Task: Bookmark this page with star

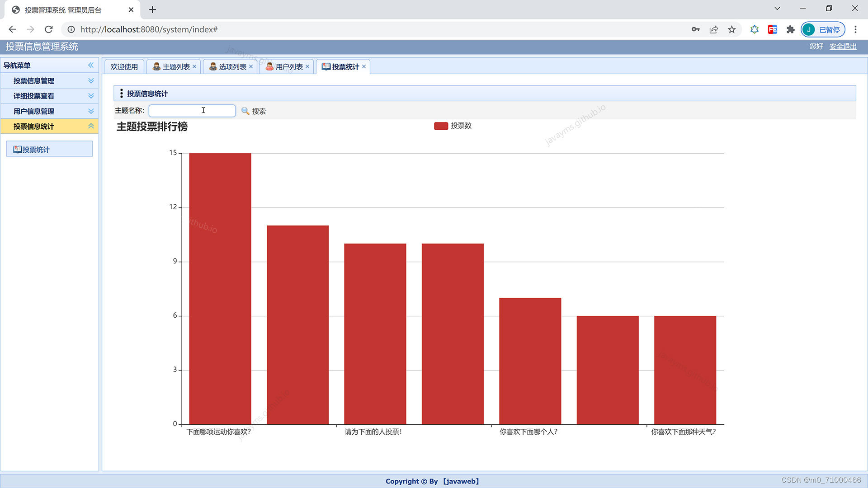Action: tap(732, 29)
